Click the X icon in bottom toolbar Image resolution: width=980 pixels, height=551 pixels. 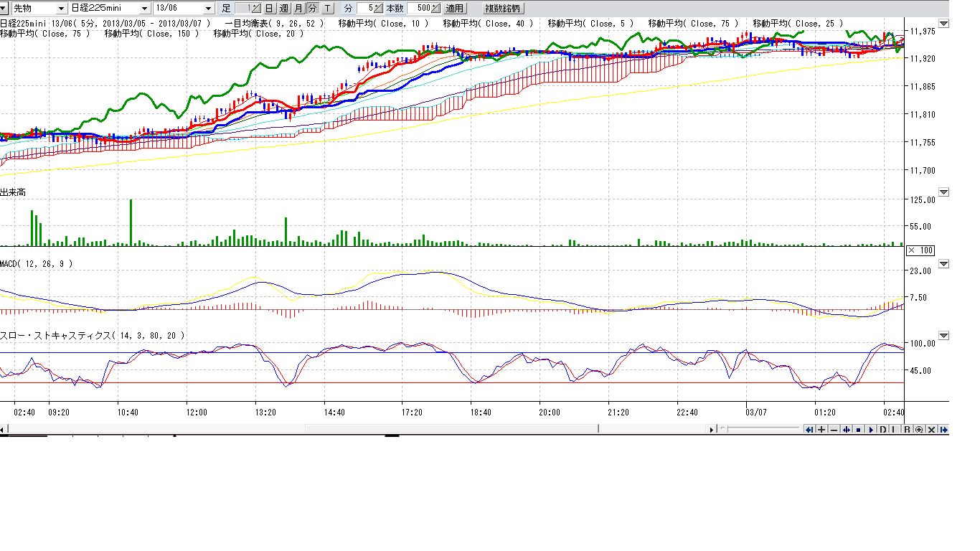931,430
